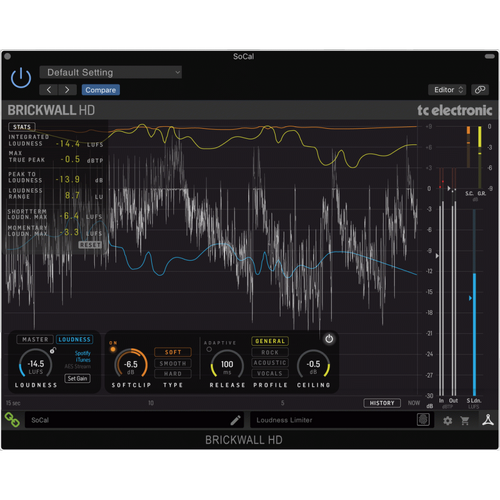Select the VOCALS profile

(270, 373)
